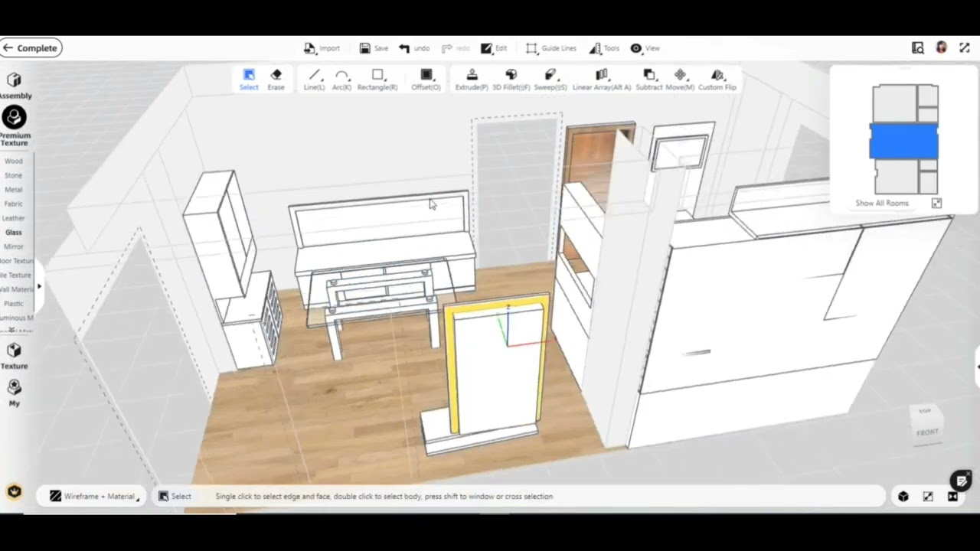This screenshot has width=980, height=551.
Task: Click the Complete back button
Action: (31, 48)
